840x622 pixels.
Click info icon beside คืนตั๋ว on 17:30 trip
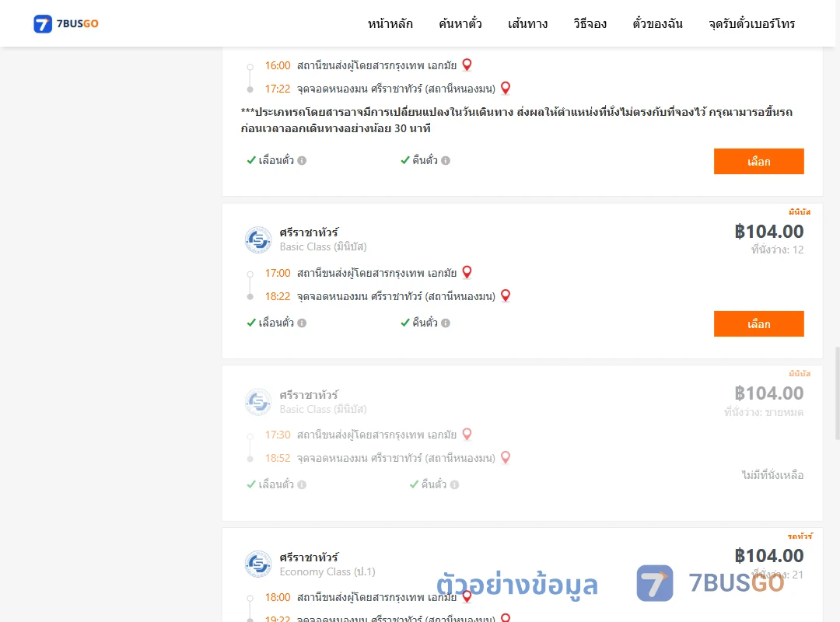(454, 484)
